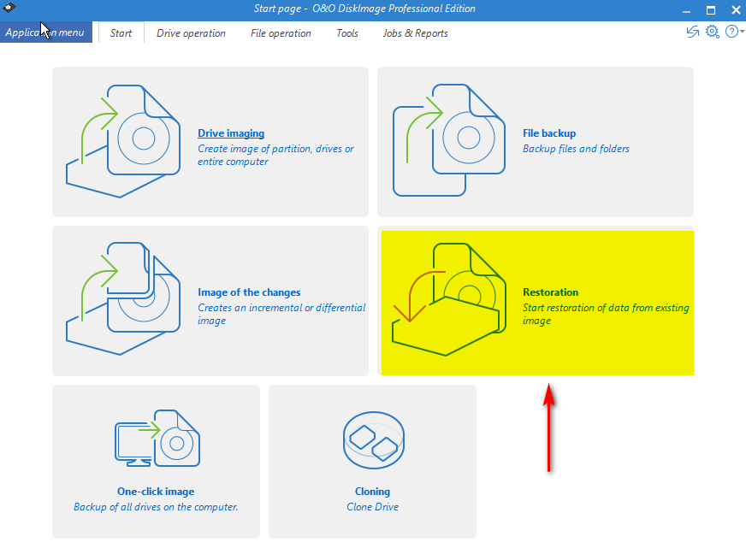This screenshot has width=746, height=560.
Task: Open the File operation tab
Action: 281,33
